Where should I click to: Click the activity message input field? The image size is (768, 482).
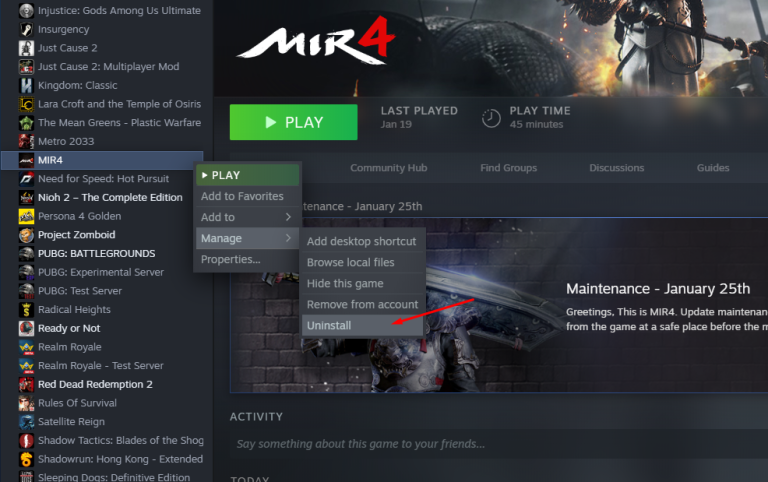[x=499, y=444]
